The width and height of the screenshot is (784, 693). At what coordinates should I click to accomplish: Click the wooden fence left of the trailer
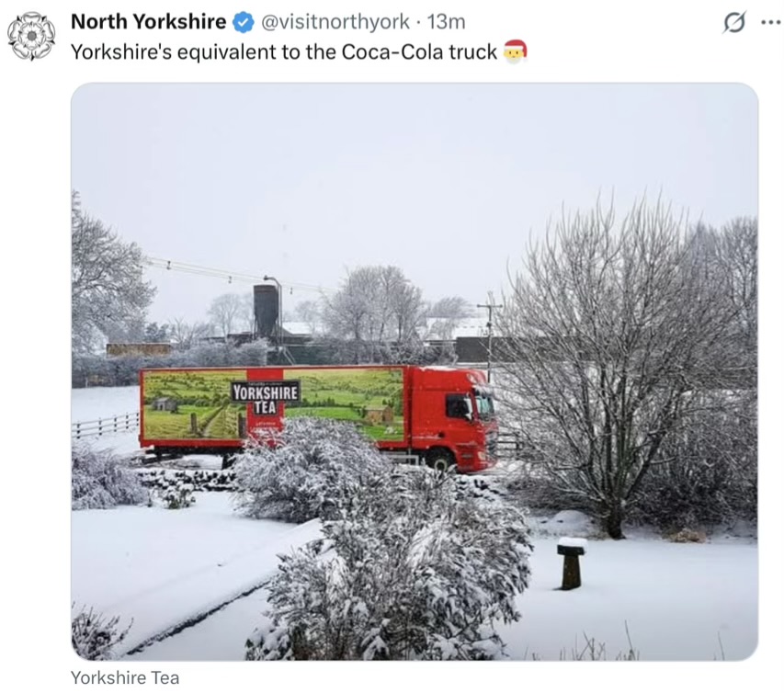[106, 425]
